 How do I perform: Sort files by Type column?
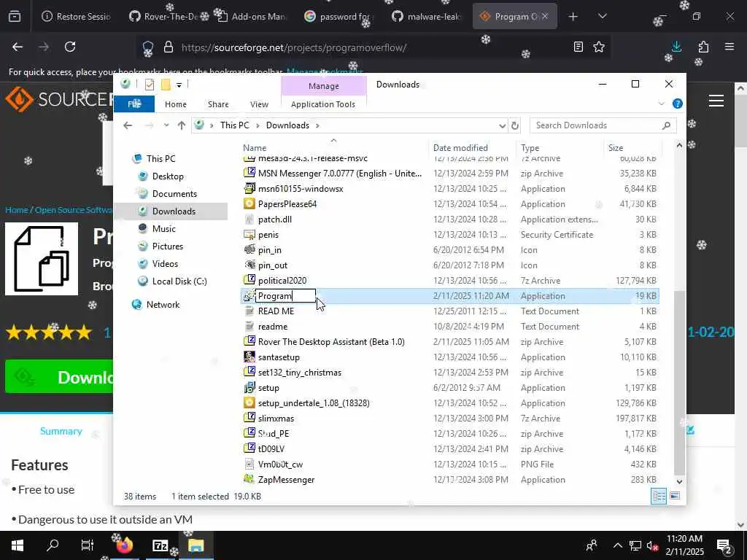[x=560, y=147]
